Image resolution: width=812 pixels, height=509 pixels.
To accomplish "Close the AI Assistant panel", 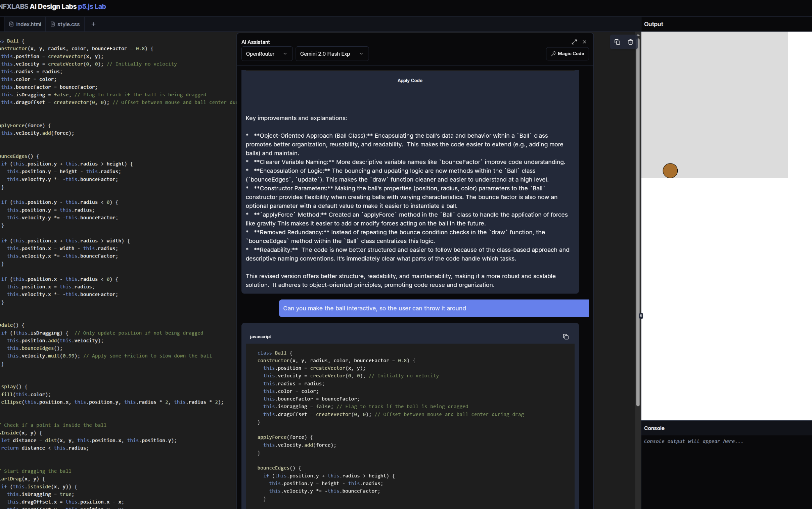I will 584,42.
